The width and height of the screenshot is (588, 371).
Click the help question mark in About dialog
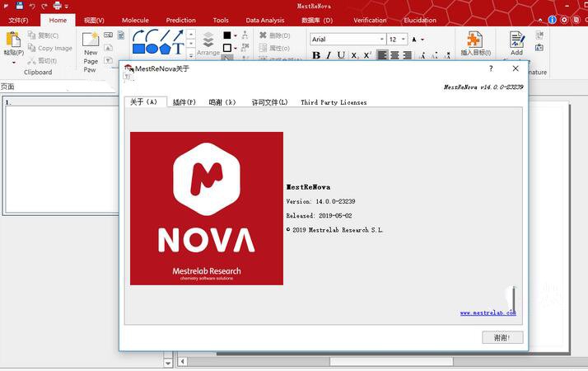491,68
